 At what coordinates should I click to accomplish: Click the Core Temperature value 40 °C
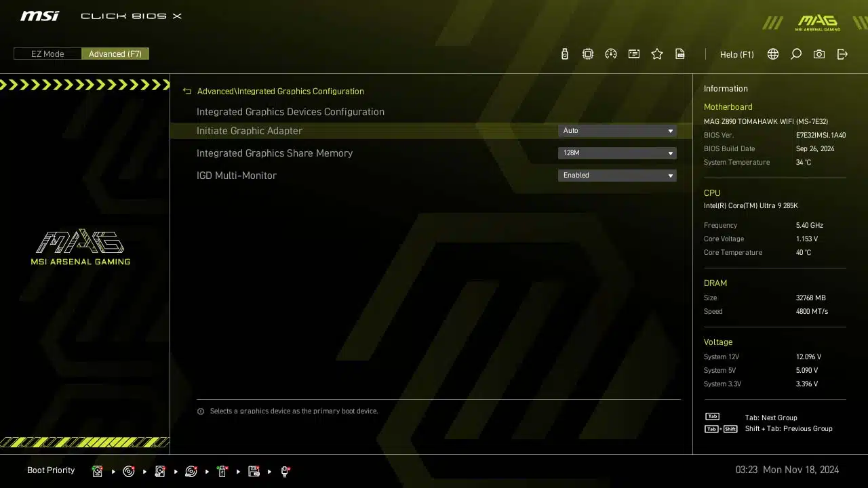click(804, 252)
